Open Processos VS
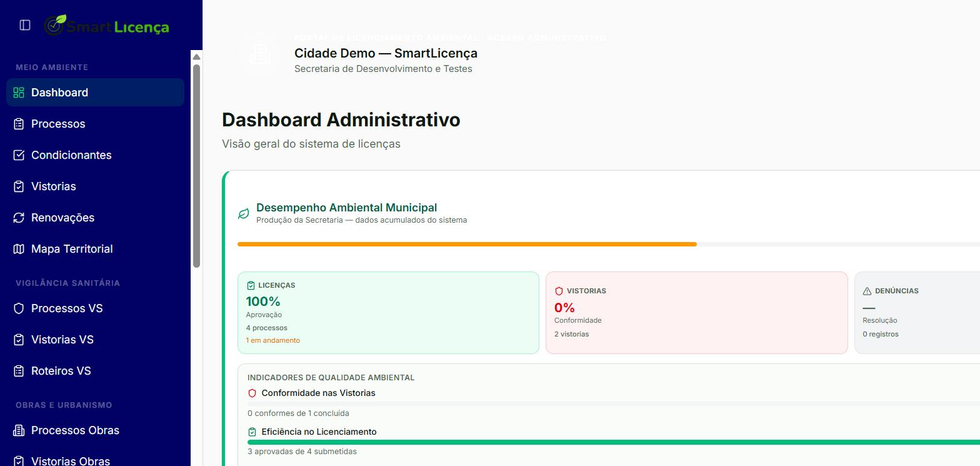 [95, 308]
